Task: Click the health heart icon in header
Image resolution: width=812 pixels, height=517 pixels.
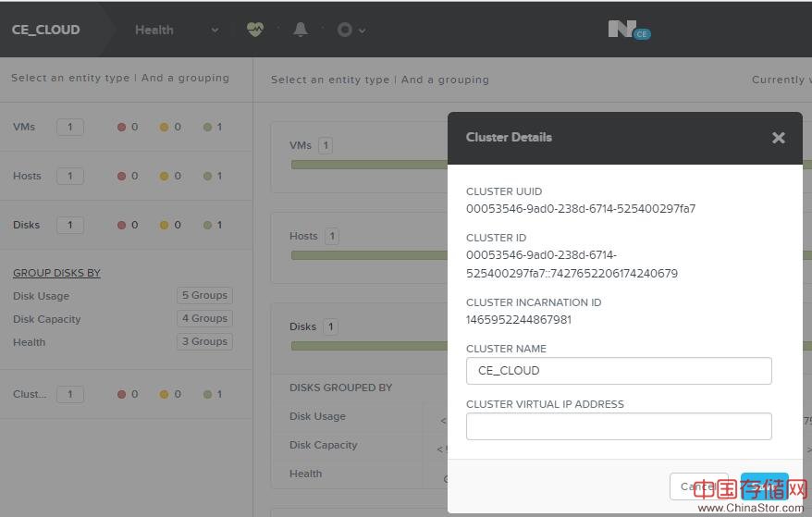Action: [x=255, y=30]
